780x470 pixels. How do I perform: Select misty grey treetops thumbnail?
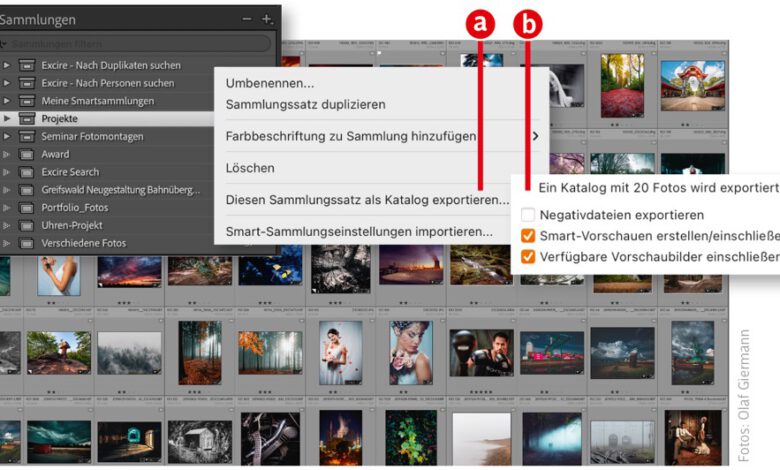click(129, 353)
